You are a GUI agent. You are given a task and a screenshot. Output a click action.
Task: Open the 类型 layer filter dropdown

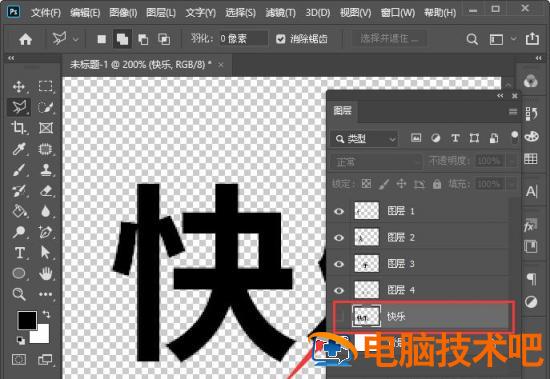364,139
